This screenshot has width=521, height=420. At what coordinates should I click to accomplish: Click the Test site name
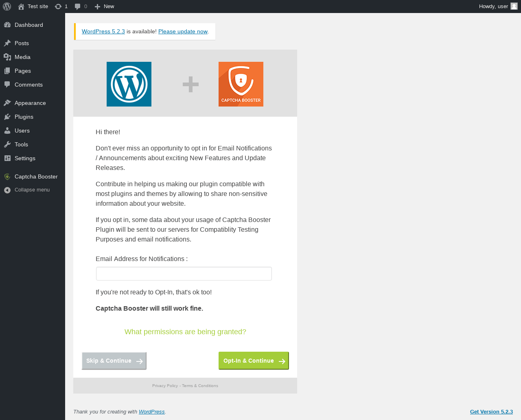pos(38,7)
